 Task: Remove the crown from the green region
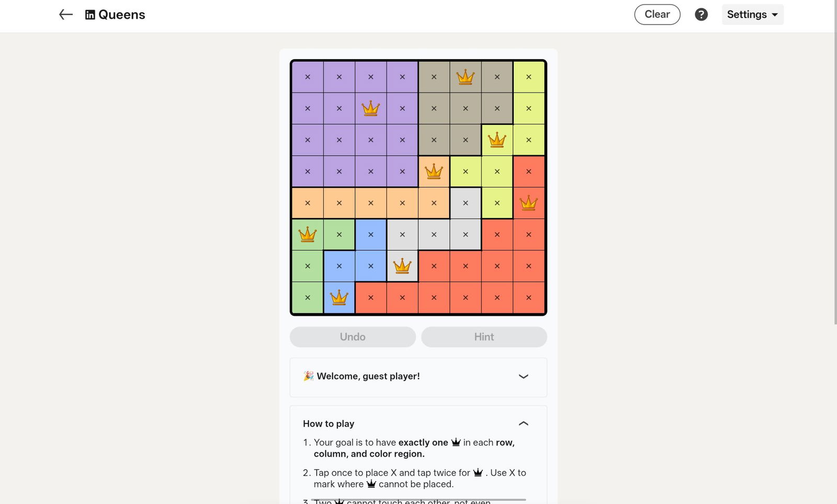(x=308, y=235)
